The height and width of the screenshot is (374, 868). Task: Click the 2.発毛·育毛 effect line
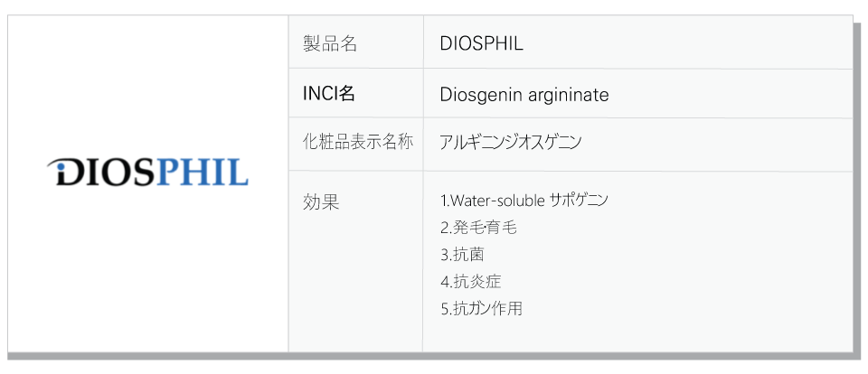pyautogui.click(x=479, y=228)
